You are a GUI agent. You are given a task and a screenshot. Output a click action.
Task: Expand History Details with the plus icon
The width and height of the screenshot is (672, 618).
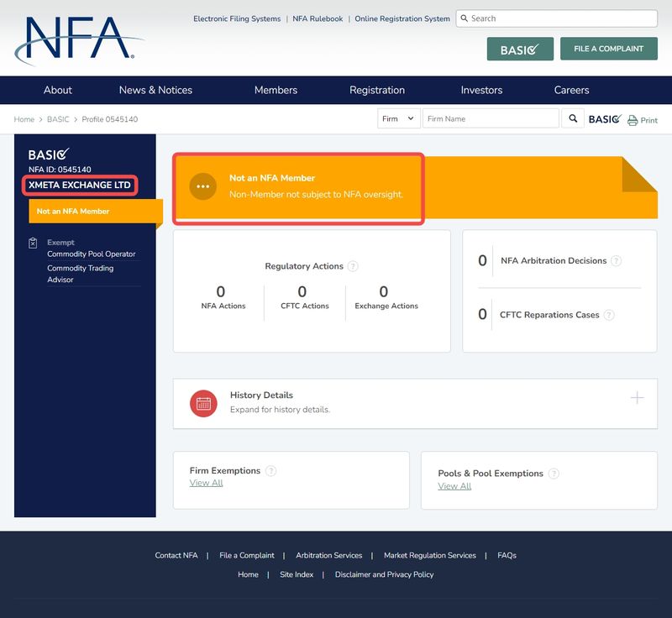pyautogui.click(x=638, y=398)
